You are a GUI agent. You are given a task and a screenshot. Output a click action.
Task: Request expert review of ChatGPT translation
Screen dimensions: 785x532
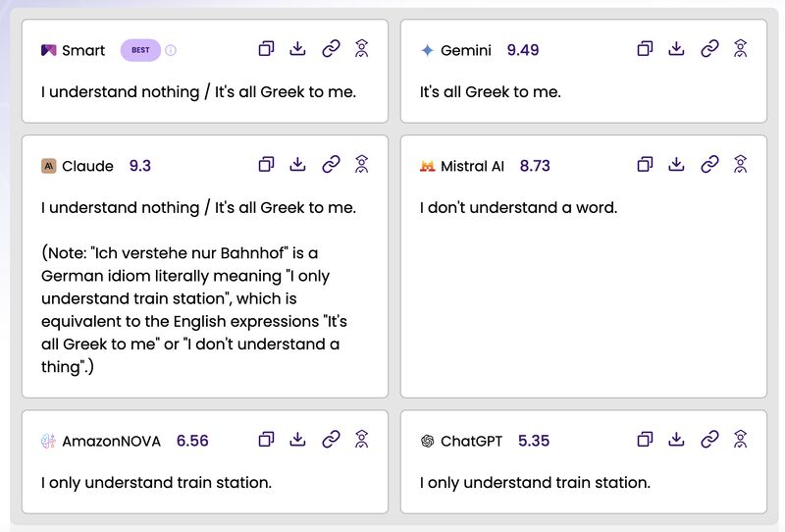(x=740, y=440)
